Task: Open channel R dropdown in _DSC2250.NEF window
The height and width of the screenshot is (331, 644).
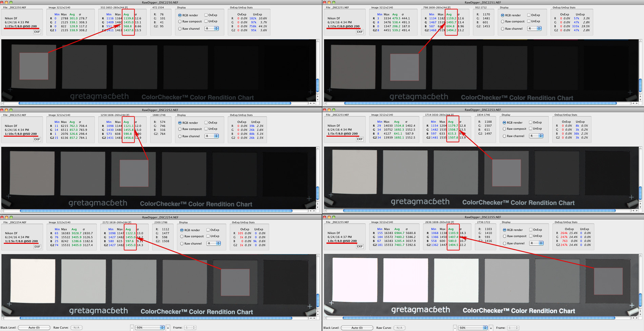Action: (x=212, y=29)
